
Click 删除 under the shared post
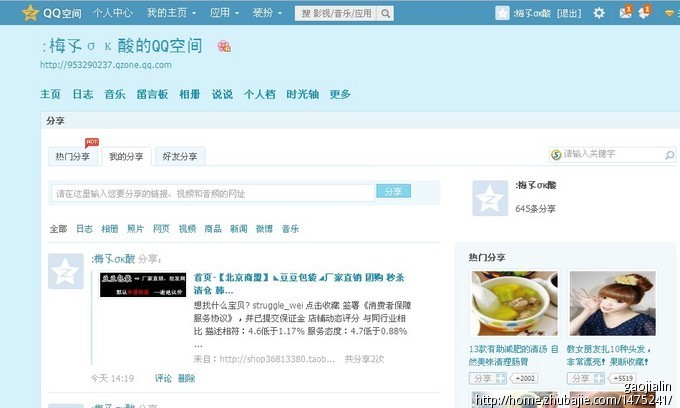point(186,379)
